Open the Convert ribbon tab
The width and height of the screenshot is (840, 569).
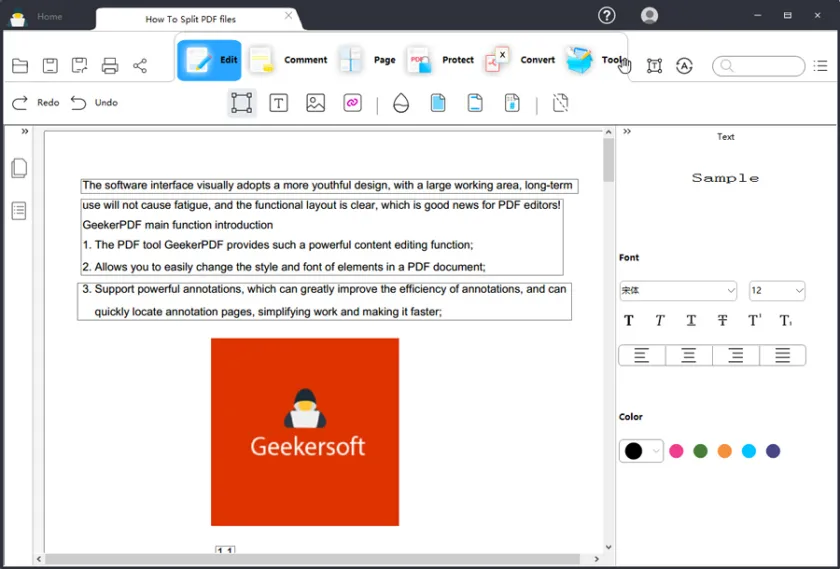(520, 60)
